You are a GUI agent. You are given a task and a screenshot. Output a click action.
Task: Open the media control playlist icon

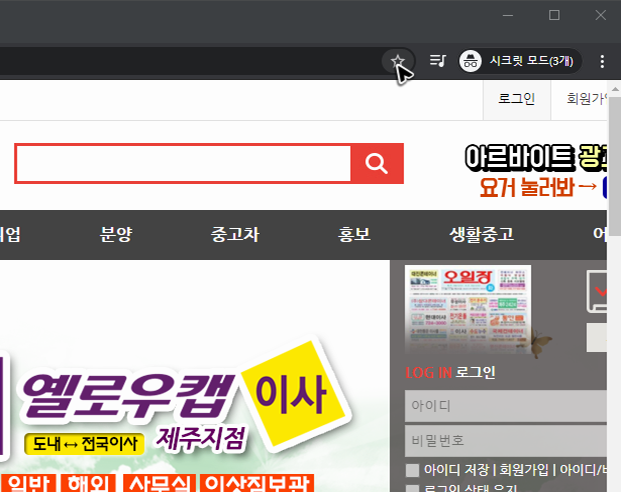(x=438, y=61)
